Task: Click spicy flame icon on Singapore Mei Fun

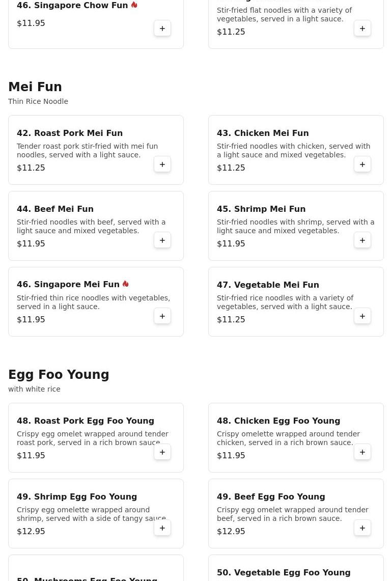Action: pyautogui.click(x=126, y=284)
